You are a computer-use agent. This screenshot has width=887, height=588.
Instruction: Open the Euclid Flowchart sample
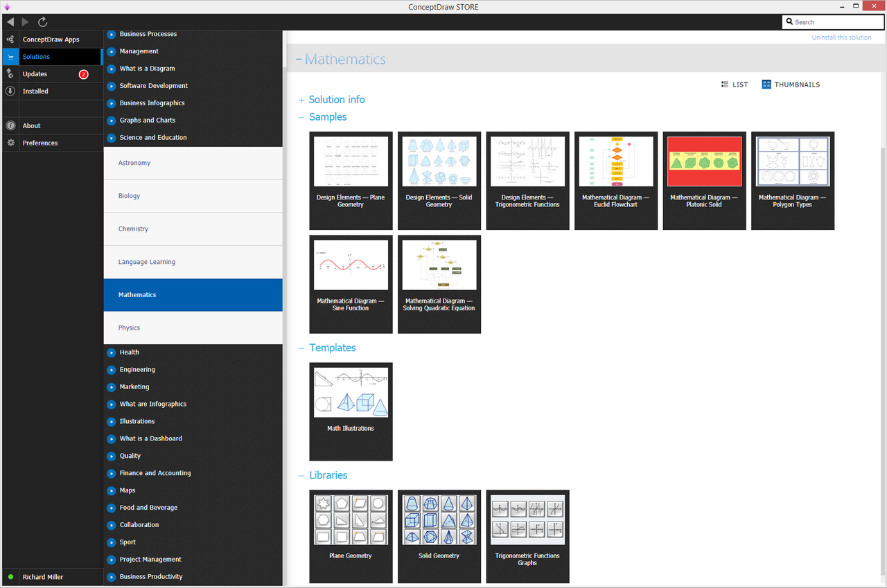click(x=615, y=181)
